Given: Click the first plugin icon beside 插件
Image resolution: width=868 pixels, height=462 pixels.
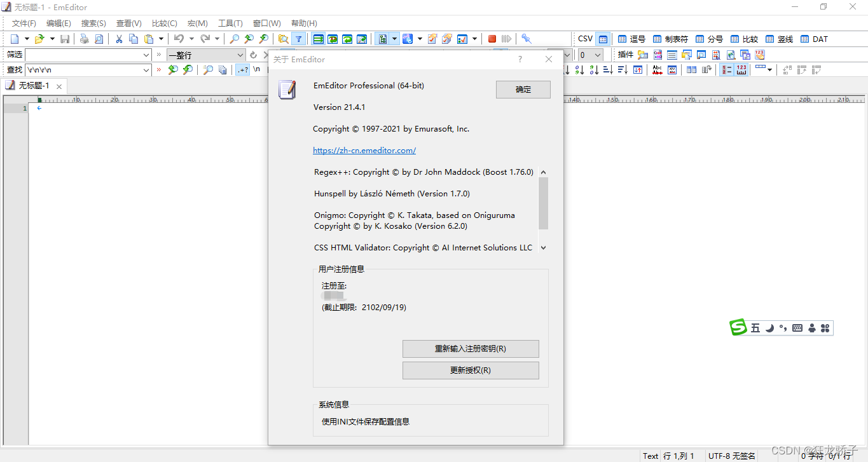Looking at the screenshot, I should point(643,55).
